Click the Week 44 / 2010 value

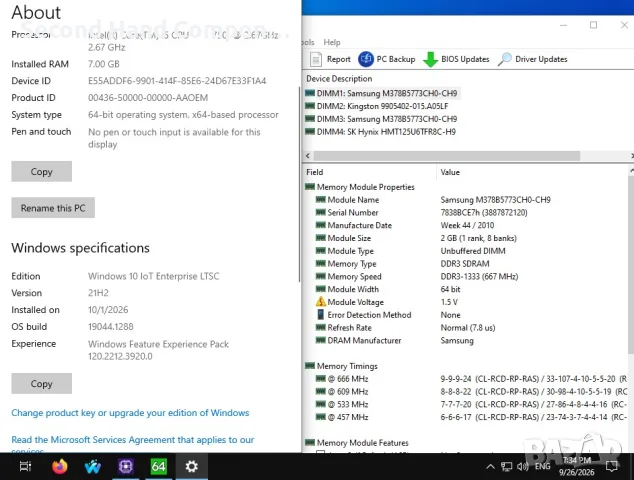coord(467,226)
